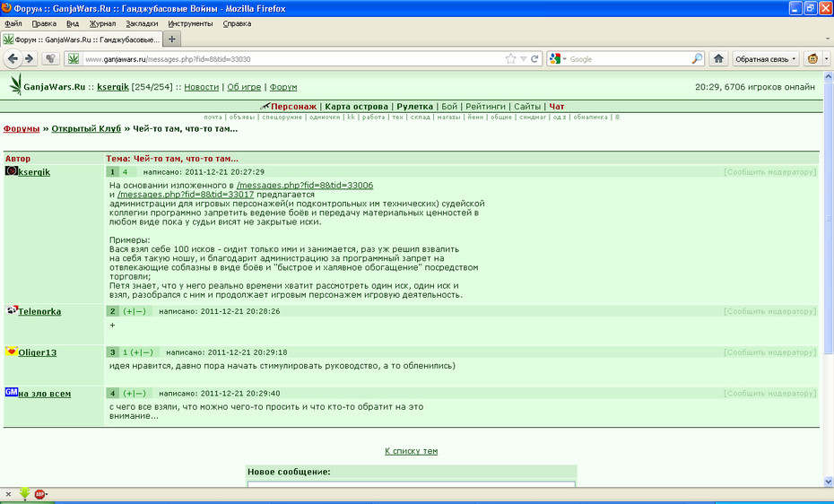Report на зло всем post to moderator
The width and height of the screenshot is (834, 504).
coord(769,394)
